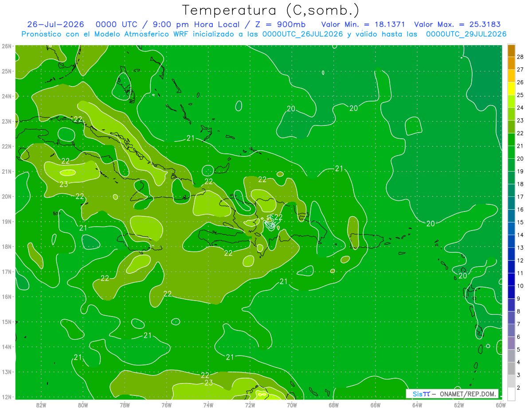The image size is (532, 411).
Task: Click the 80W longitude axis label
Action: [x=83, y=405]
